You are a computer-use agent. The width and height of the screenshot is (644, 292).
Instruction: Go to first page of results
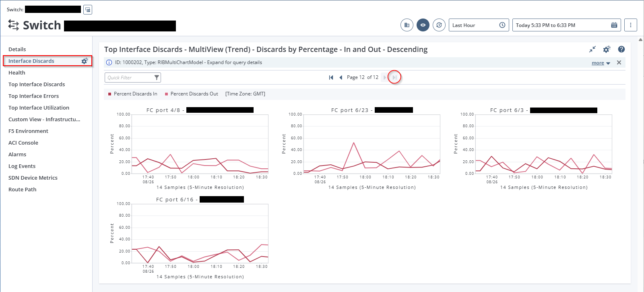[x=331, y=77]
